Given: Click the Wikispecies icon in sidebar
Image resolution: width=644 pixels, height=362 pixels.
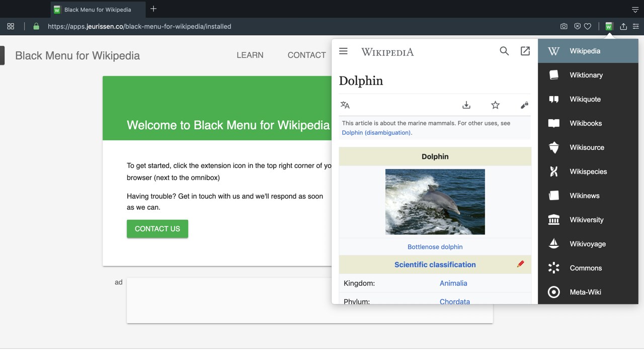Looking at the screenshot, I should pyautogui.click(x=554, y=171).
